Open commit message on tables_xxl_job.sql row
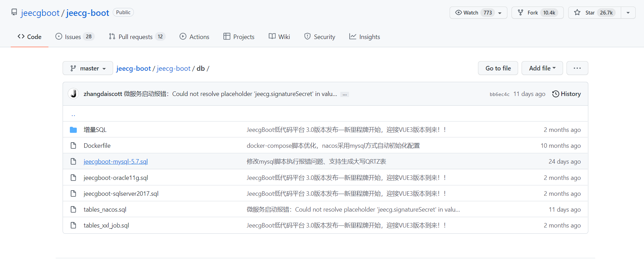Image resolution: width=644 pixels, height=261 pixels. pyautogui.click(x=347, y=225)
